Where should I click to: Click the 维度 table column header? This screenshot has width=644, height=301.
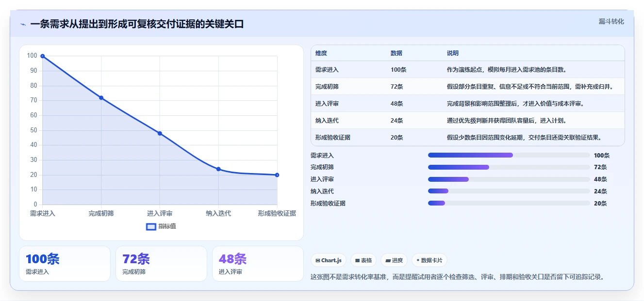[321, 53]
